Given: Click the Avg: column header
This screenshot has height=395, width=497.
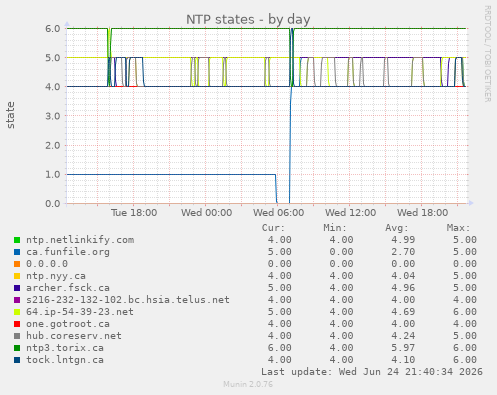Looking at the screenshot, I should coord(397,228).
